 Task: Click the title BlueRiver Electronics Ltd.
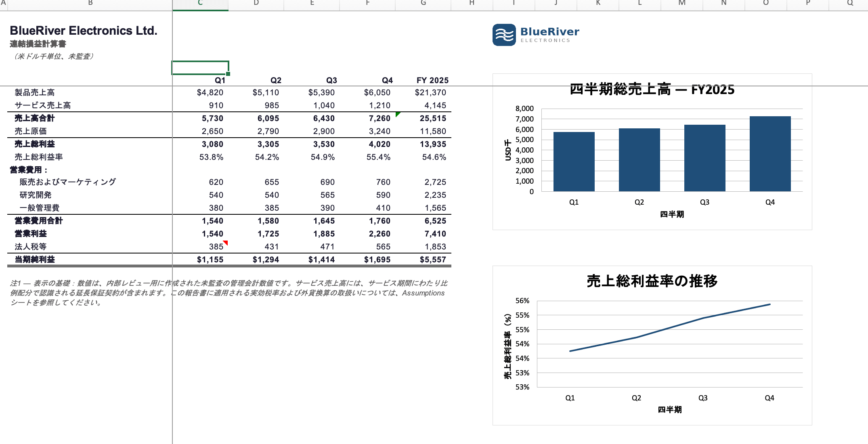pos(84,31)
